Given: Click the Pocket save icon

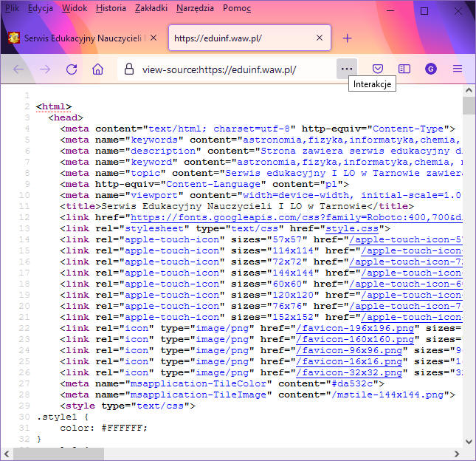Looking at the screenshot, I should pos(378,69).
